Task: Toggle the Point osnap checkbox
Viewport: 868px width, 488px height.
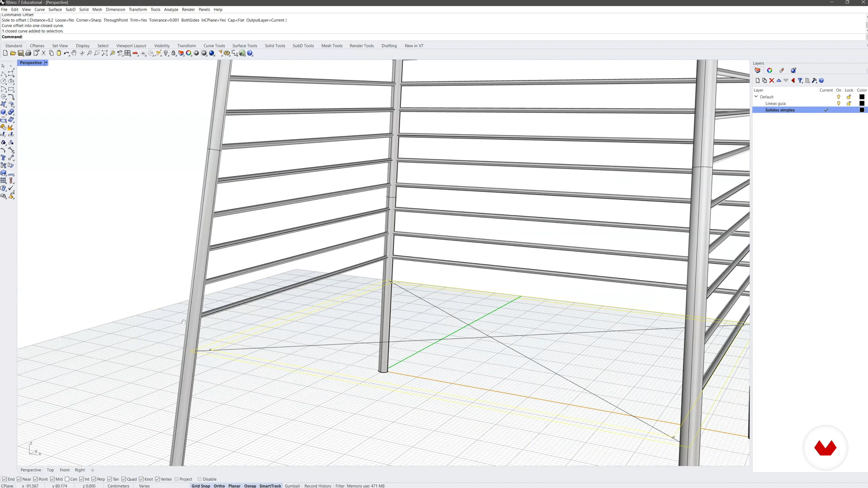Action: [x=35, y=479]
